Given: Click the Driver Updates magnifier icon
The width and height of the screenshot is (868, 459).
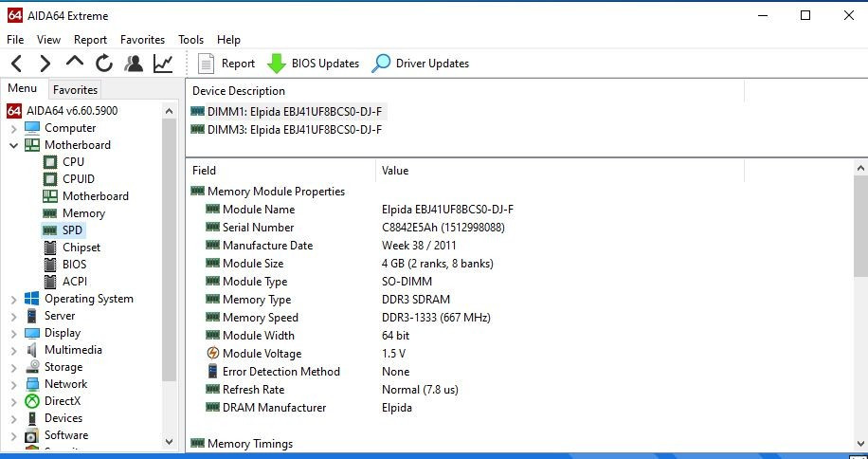Looking at the screenshot, I should [x=381, y=64].
